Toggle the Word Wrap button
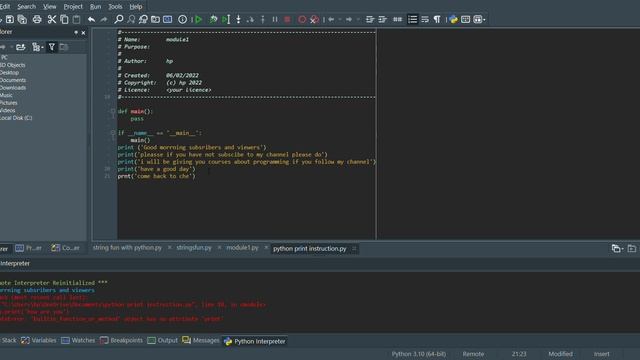The width and height of the screenshot is (640, 360). (x=425, y=19)
